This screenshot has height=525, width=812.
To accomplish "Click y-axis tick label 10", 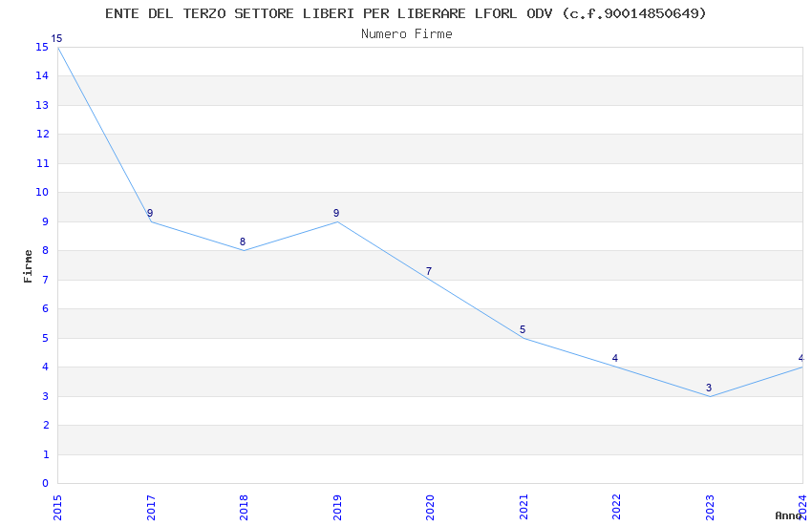I will (42, 193).
